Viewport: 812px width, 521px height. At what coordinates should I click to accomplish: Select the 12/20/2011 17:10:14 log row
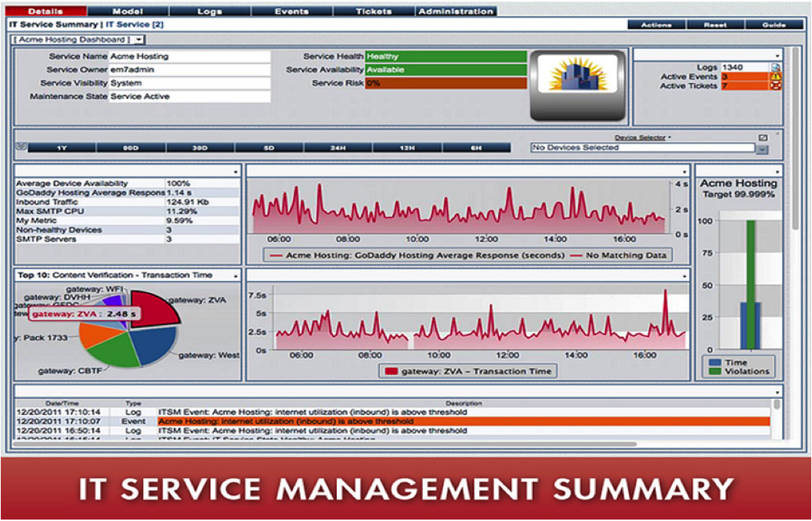[x=393, y=413]
